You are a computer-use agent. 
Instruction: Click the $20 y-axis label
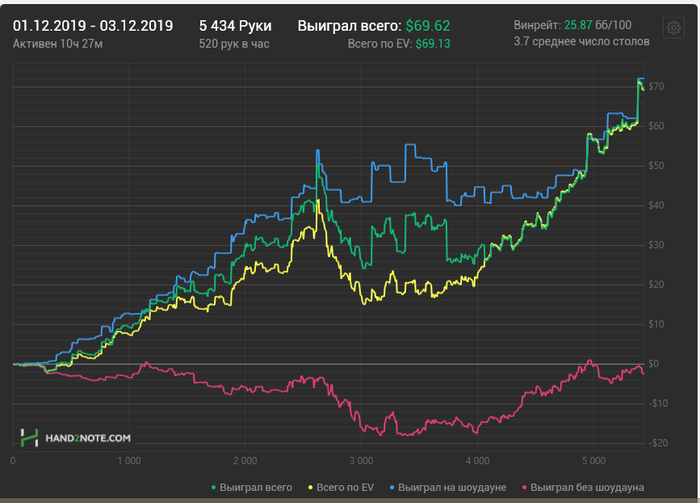(x=656, y=284)
